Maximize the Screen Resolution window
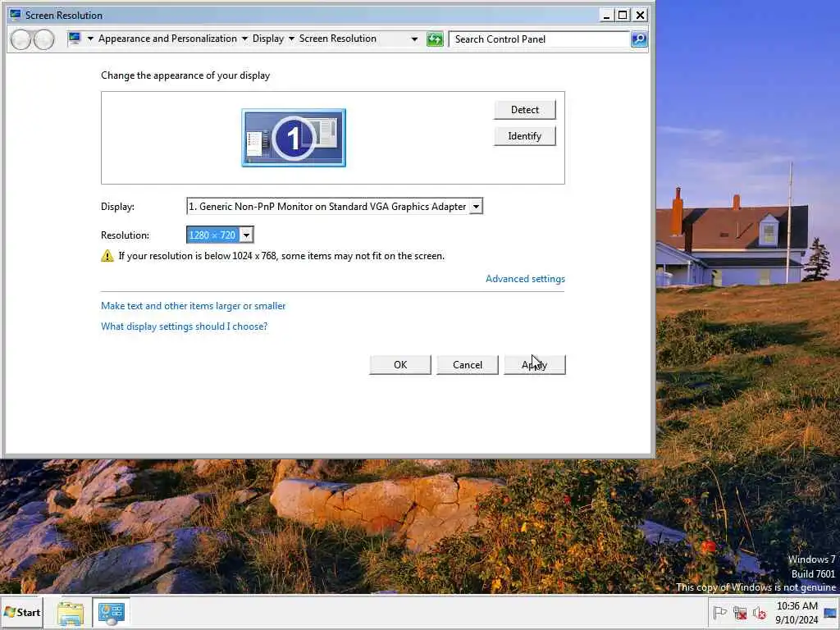Viewport: 840px width, 630px height. [x=623, y=15]
